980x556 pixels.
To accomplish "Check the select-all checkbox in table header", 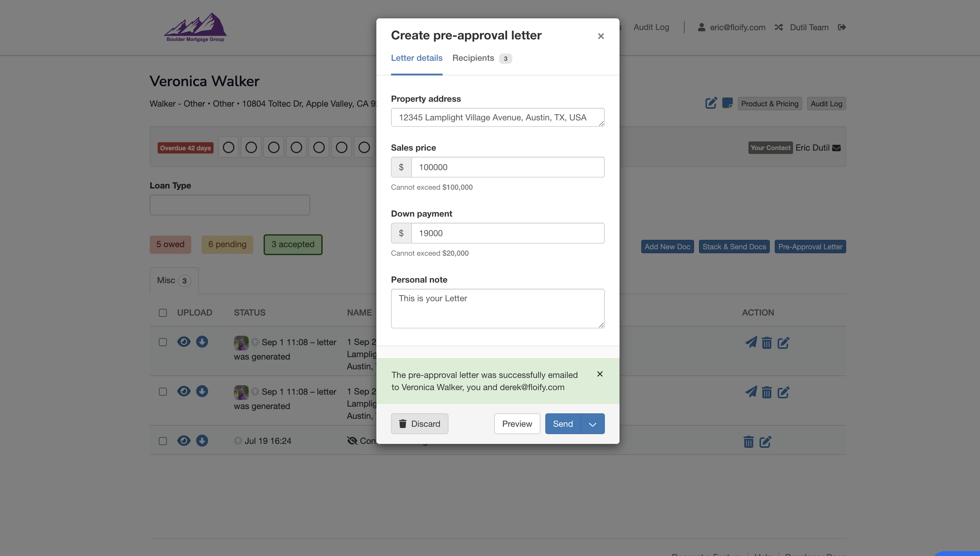I will [x=163, y=313].
